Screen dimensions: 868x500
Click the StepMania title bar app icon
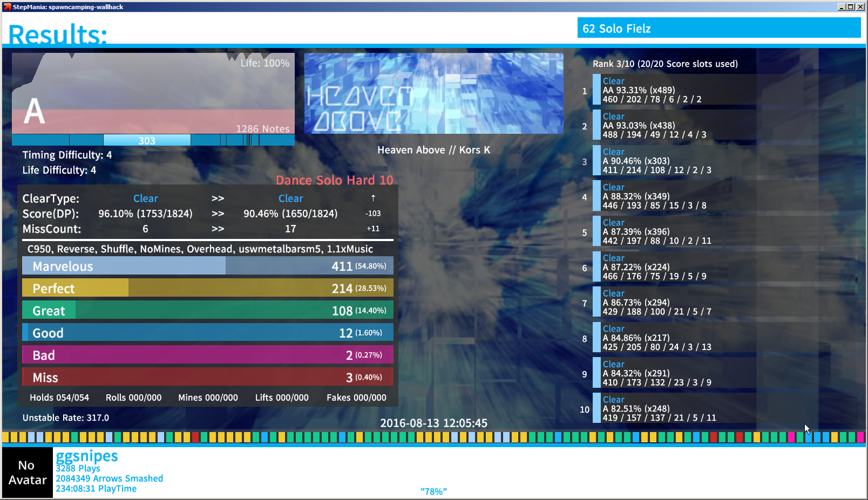tap(7, 7)
